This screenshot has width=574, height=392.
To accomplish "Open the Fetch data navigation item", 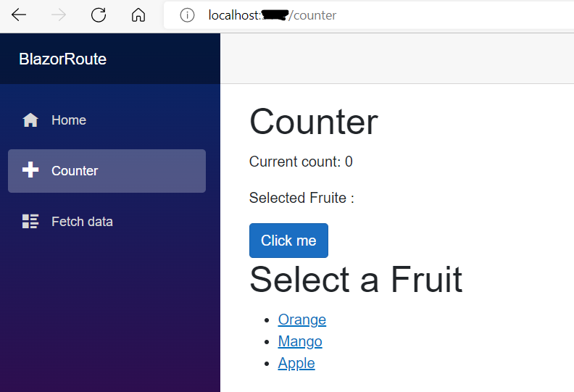I will coord(107,222).
